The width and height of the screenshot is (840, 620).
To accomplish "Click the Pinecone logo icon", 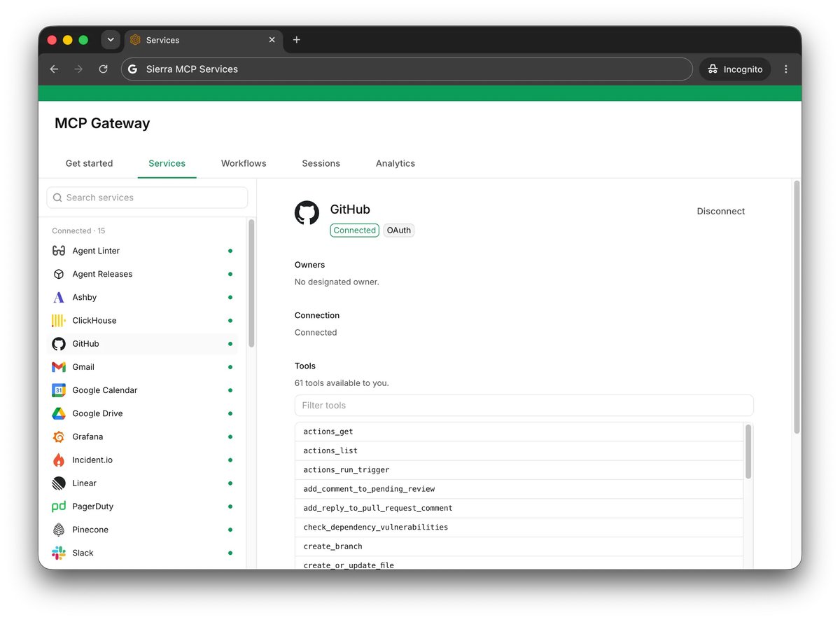I will [x=59, y=530].
